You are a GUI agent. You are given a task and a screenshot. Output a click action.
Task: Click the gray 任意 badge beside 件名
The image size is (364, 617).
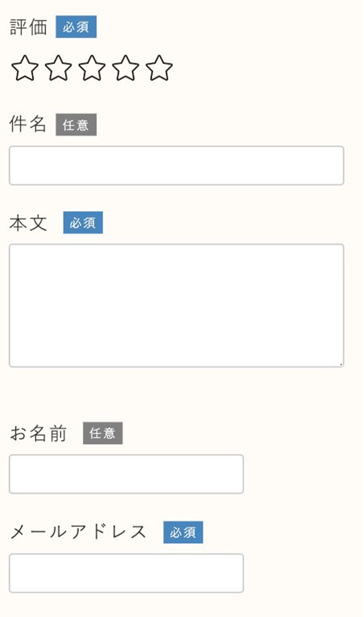76,125
